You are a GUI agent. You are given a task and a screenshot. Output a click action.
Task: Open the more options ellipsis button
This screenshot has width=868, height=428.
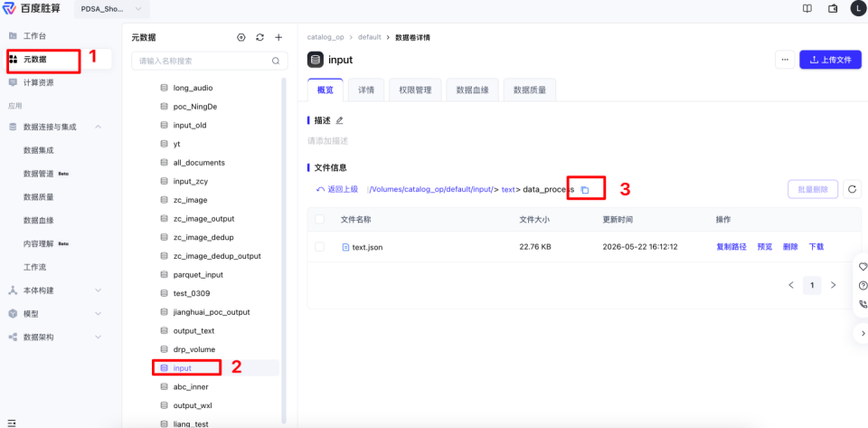[785, 60]
